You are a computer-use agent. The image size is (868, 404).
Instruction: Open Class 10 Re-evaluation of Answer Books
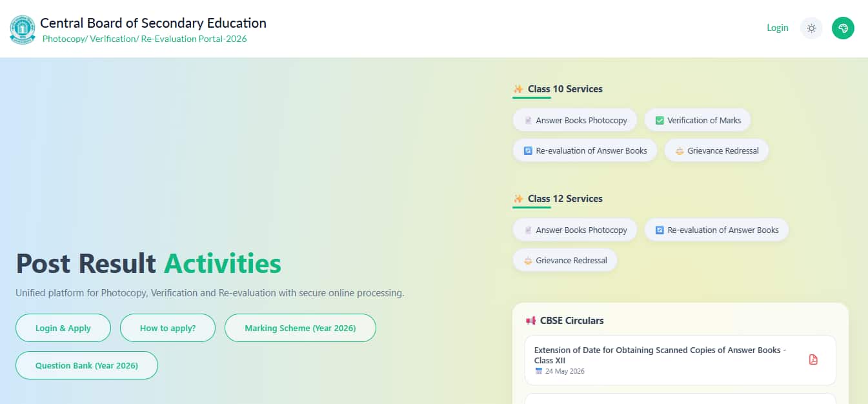[x=585, y=150]
